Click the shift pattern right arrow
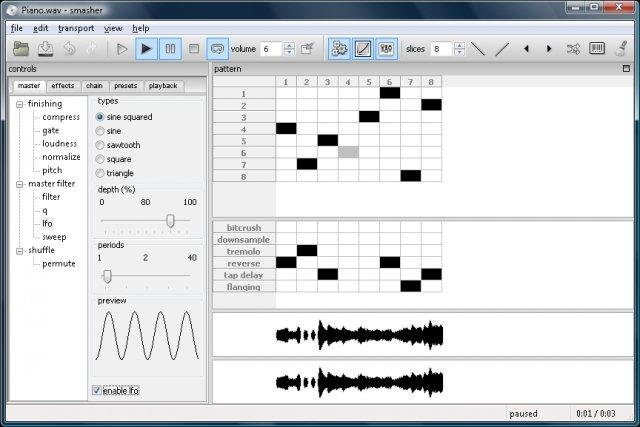Image resolution: width=640 pixels, height=427 pixels. [x=549, y=49]
